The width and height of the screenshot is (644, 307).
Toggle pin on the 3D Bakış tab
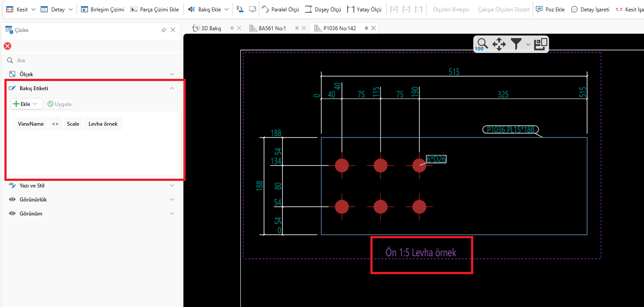(232, 28)
